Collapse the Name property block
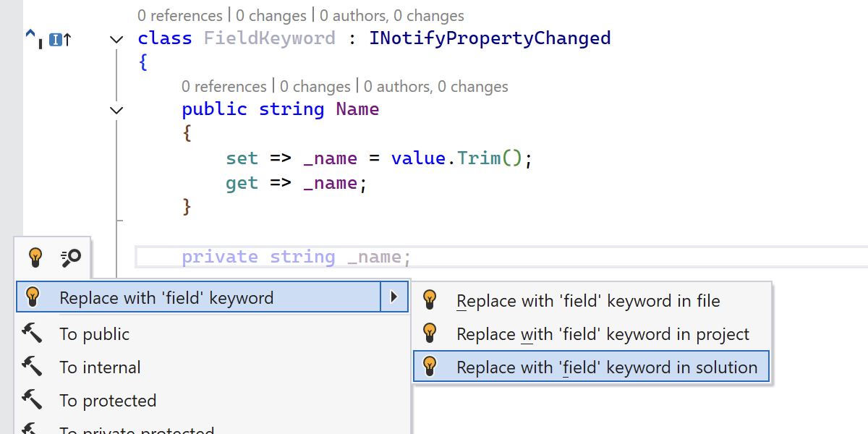This screenshot has width=868, height=434. pyautogui.click(x=116, y=111)
